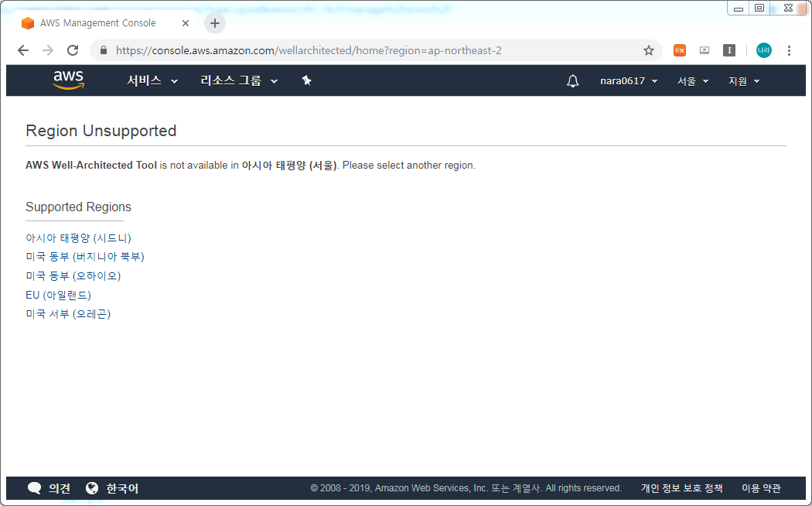
Task: Open the Chrome three-dot menu
Action: pyautogui.click(x=789, y=50)
